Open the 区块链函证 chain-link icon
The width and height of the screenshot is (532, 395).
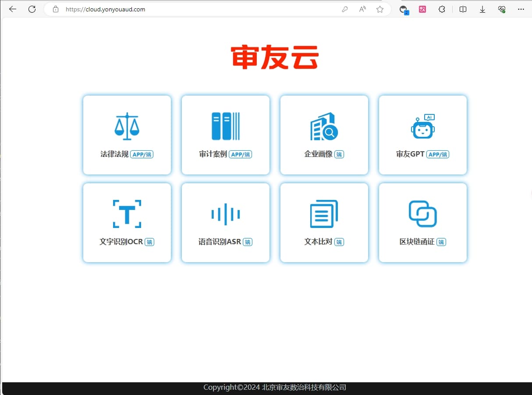coord(422,214)
